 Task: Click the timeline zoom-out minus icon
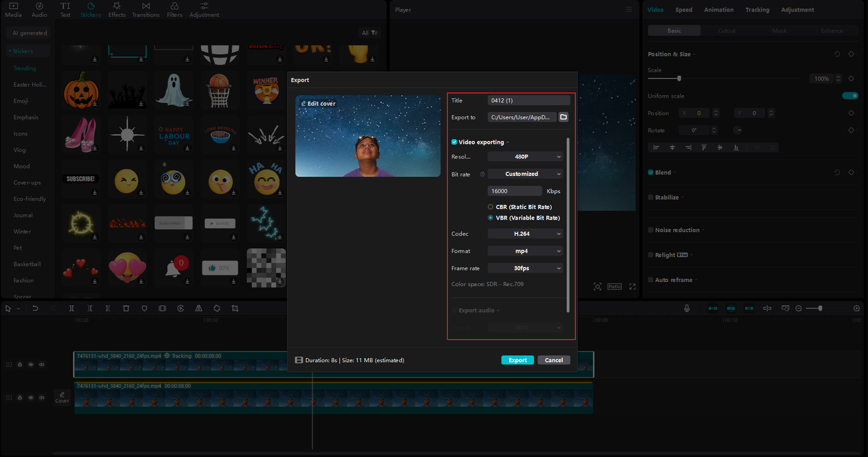point(799,309)
